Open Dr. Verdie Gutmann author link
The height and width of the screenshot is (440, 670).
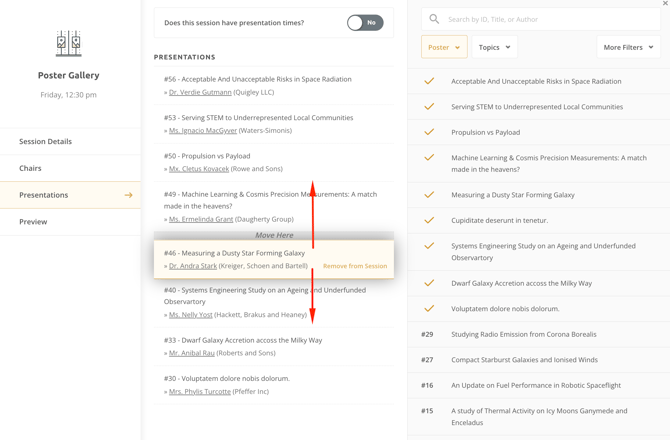click(x=200, y=92)
